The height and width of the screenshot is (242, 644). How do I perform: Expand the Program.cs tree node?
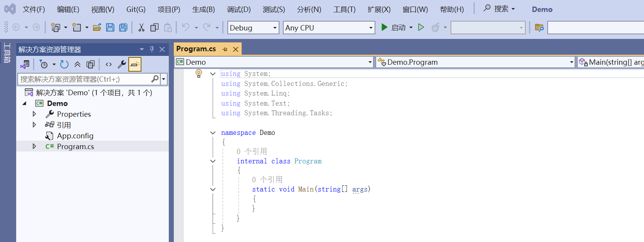tap(34, 146)
